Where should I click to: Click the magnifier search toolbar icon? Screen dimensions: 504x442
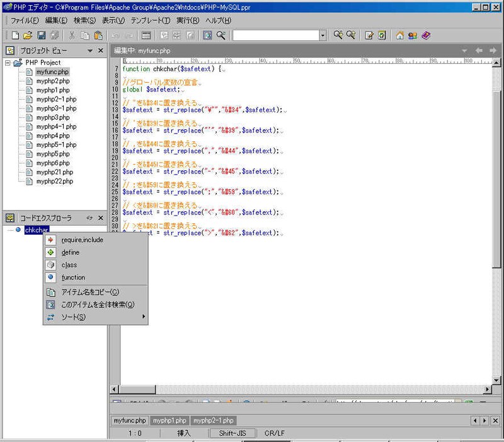[221, 35]
